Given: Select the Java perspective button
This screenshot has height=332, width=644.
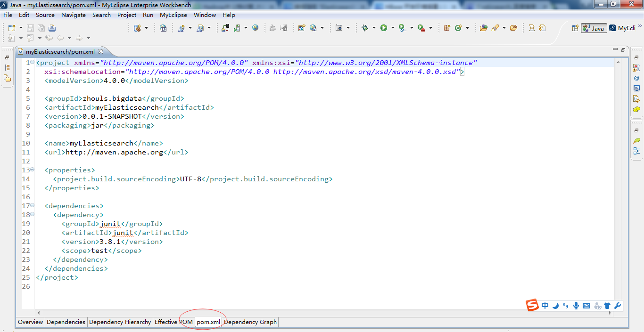Looking at the screenshot, I should coord(594,28).
